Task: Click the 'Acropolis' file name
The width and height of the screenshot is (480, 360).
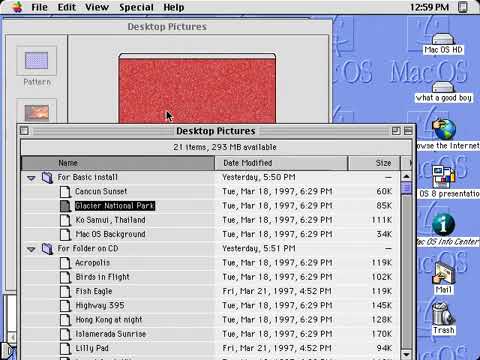Action: coord(92,263)
